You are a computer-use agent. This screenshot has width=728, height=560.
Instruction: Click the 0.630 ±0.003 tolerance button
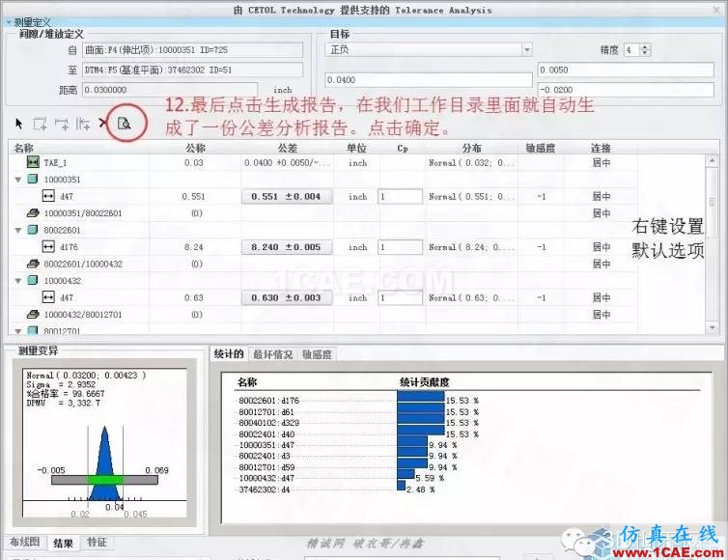tap(287, 297)
